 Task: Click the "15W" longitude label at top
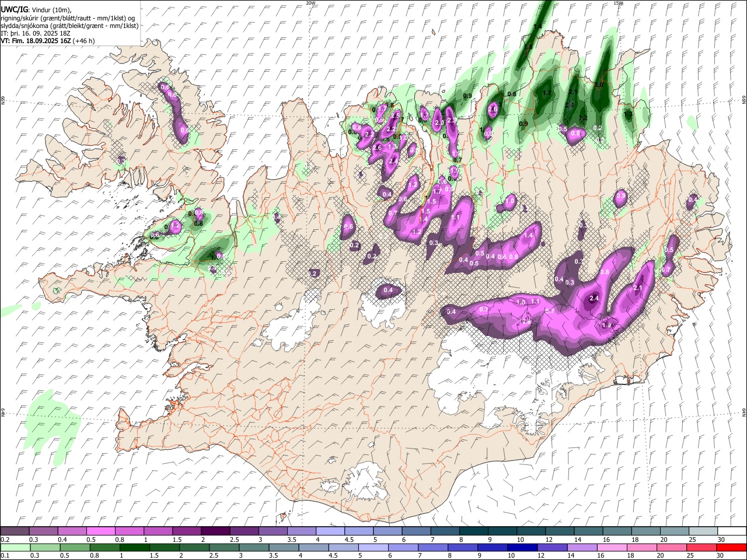click(x=618, y=3)
